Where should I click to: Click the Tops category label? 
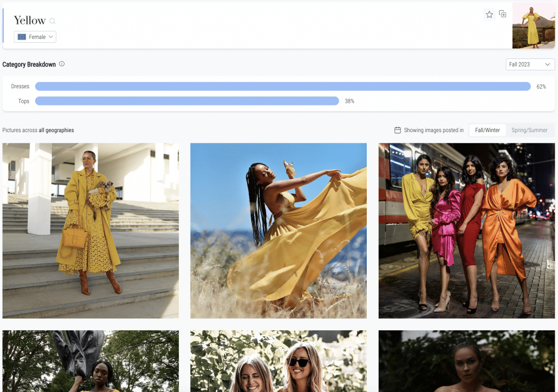click(24, 101)
